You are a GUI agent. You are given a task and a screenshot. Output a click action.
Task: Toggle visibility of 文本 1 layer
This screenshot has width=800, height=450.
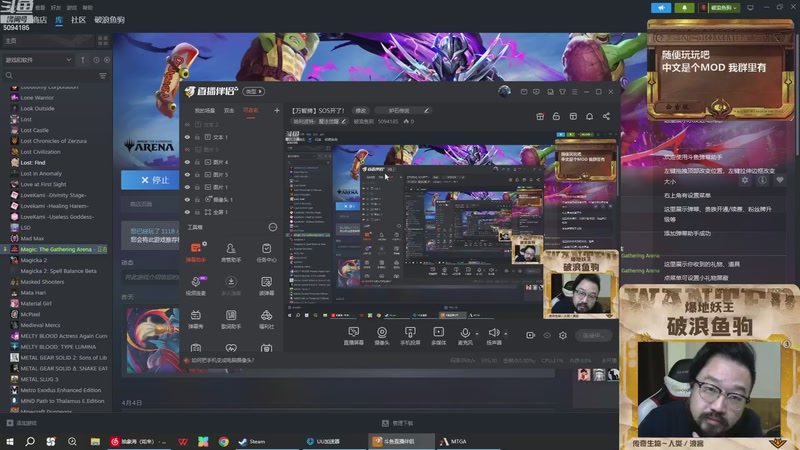point(187,137)
